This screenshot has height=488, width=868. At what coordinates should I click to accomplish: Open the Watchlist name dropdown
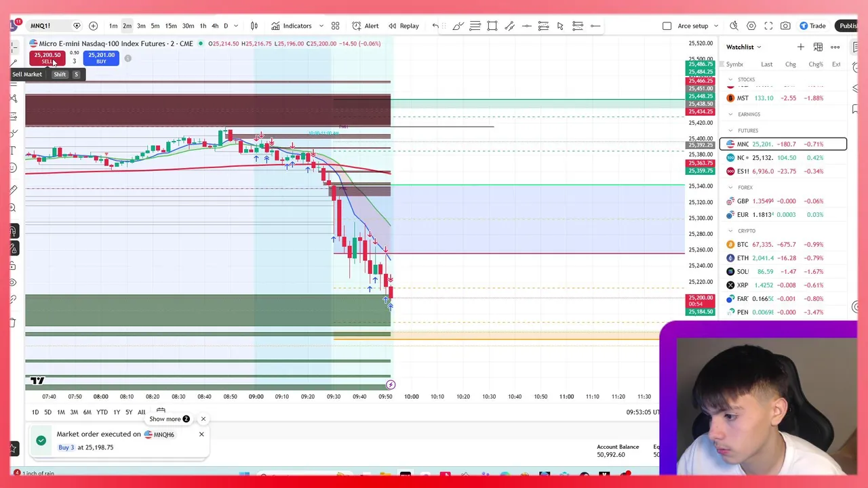tap(744, 47)
